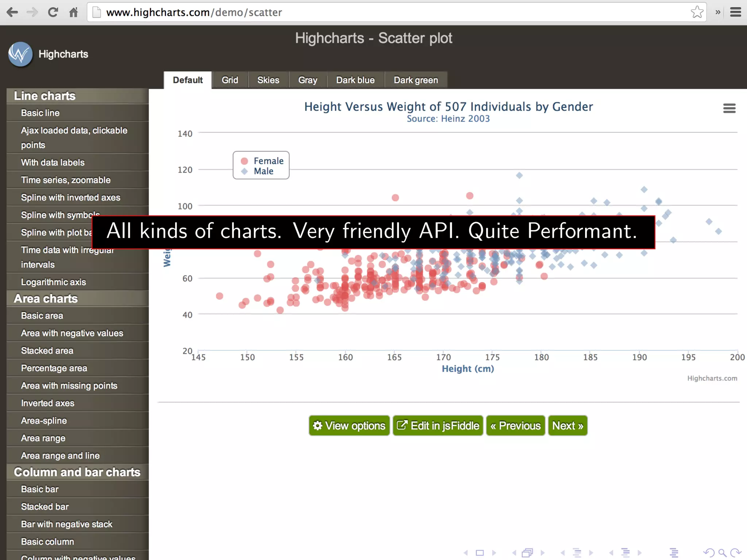Switch to the Grid theme tab

point(230,80)
